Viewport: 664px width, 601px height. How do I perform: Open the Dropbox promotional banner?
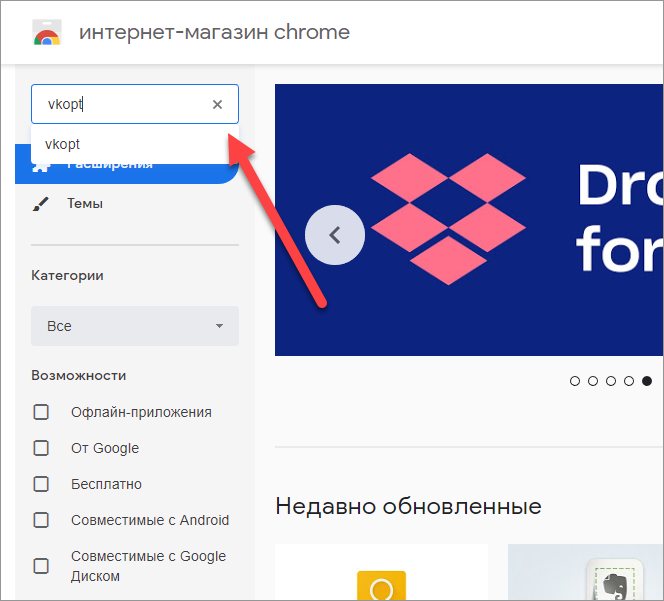(x=469, y=220)
